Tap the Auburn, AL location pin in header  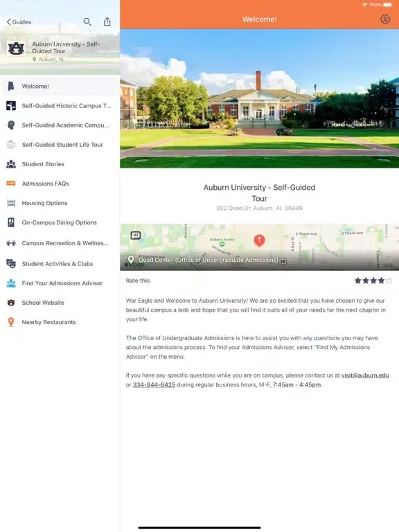(x=34, y=60)
